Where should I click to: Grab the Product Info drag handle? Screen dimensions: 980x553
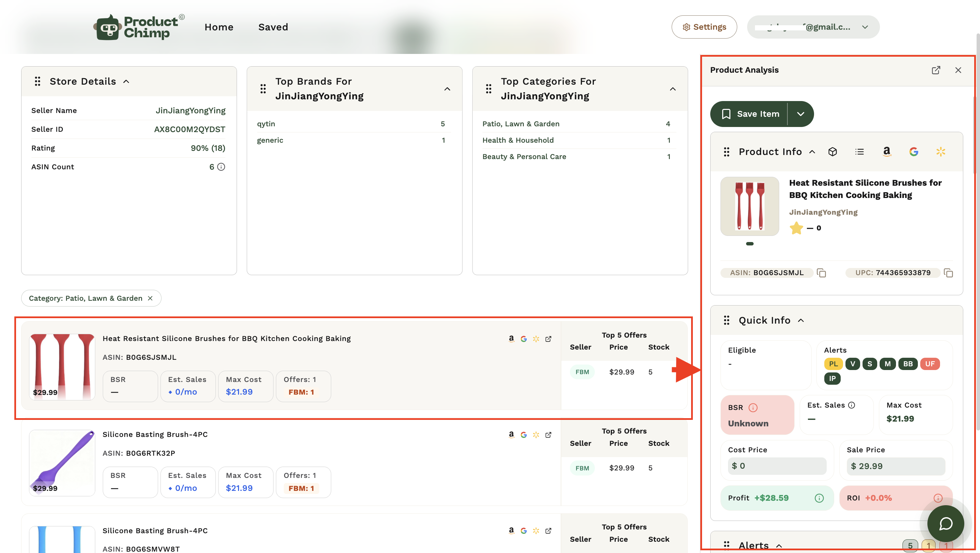(x=726, y=152)
